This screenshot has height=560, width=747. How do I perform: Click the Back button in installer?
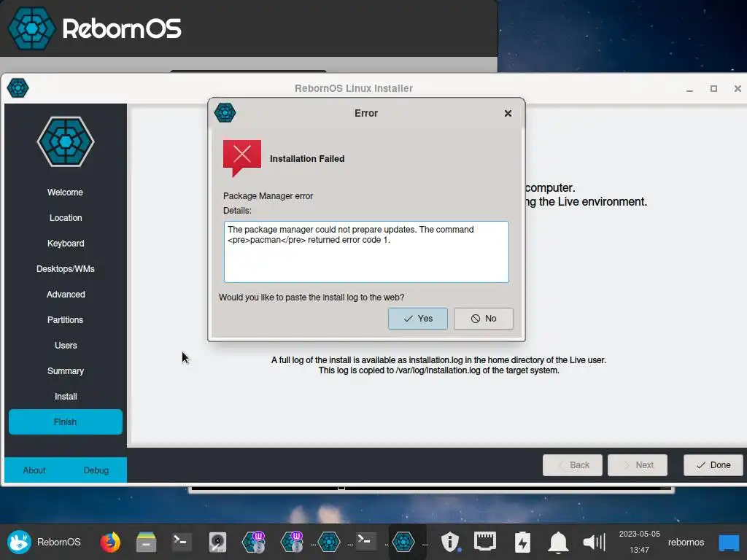(572, 465)
